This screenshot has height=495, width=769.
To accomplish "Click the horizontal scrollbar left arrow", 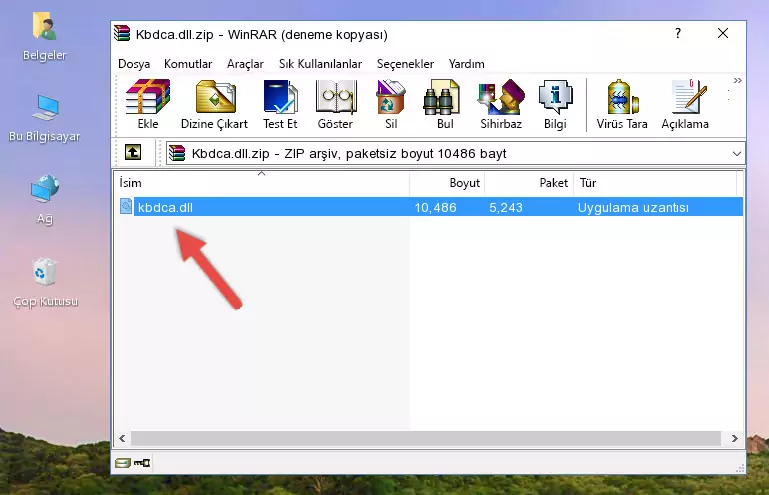I will pos(122,438).
